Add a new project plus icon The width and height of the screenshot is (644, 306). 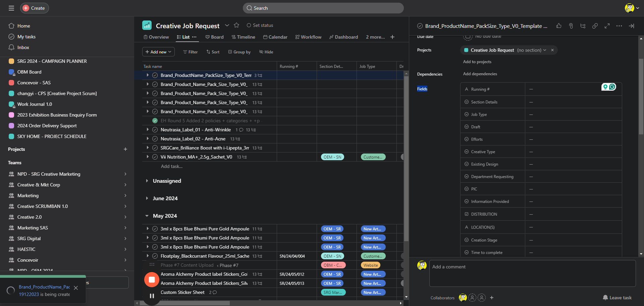coord(125,149)
